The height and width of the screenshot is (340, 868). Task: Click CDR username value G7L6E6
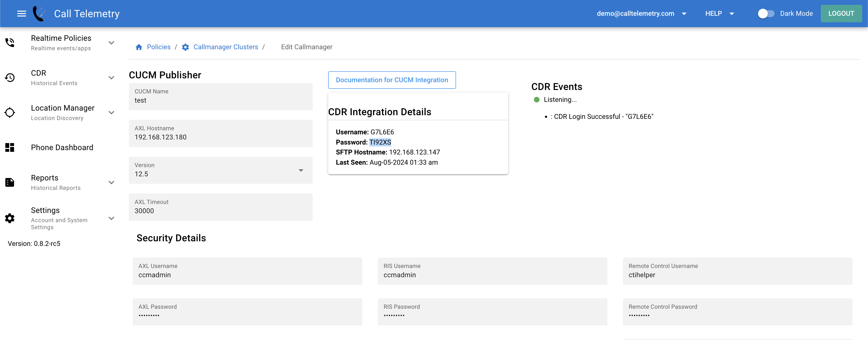click(x=382, y=132)
